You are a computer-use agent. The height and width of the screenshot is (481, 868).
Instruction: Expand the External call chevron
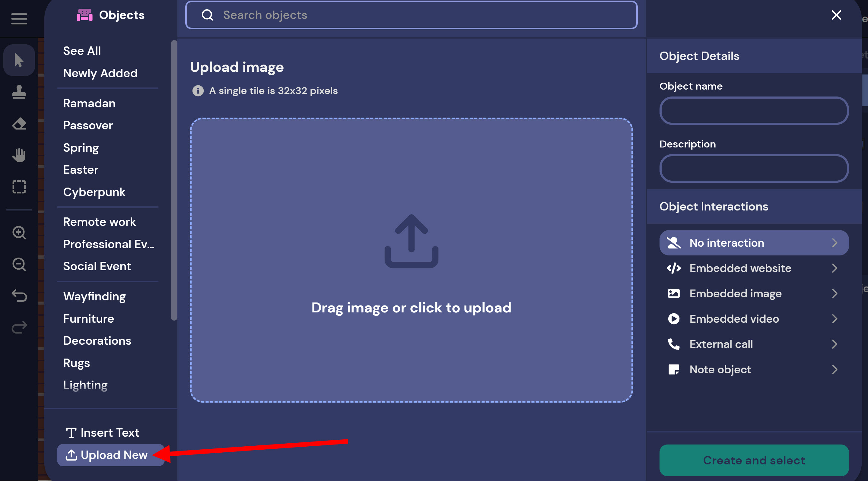tap(834, 344)
